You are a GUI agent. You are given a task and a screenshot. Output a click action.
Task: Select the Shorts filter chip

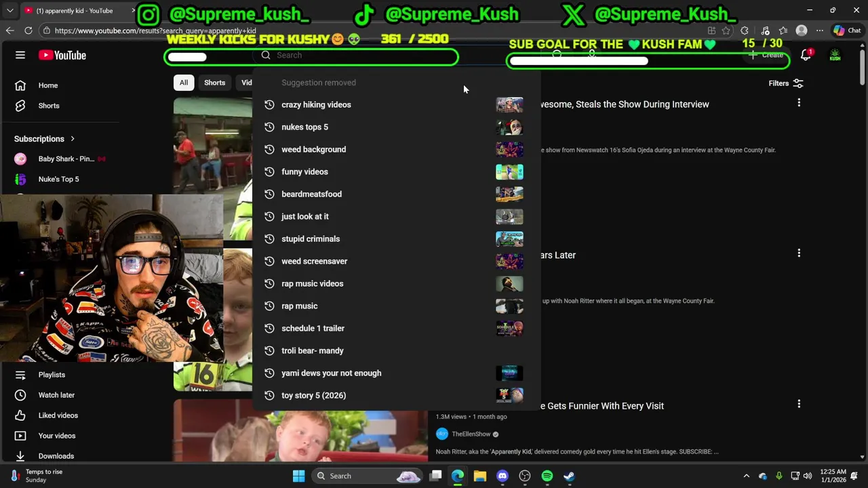[x=214, y=83]
